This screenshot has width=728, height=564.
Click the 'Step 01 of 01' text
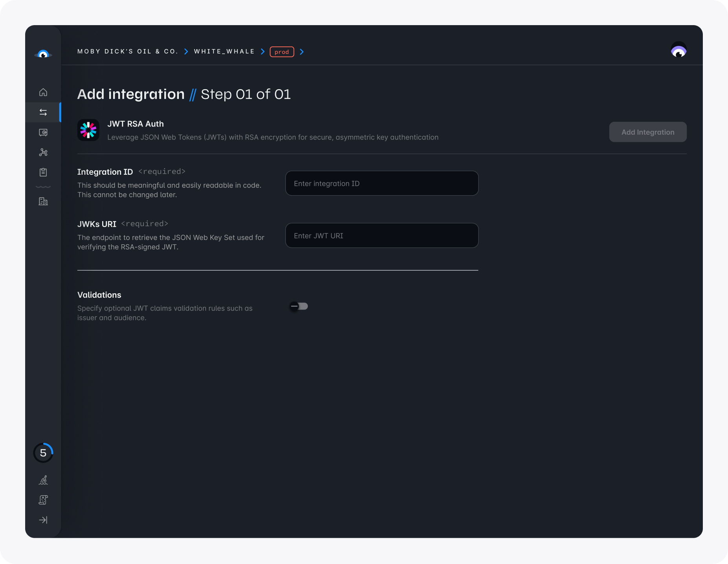(x=246, y=94)
